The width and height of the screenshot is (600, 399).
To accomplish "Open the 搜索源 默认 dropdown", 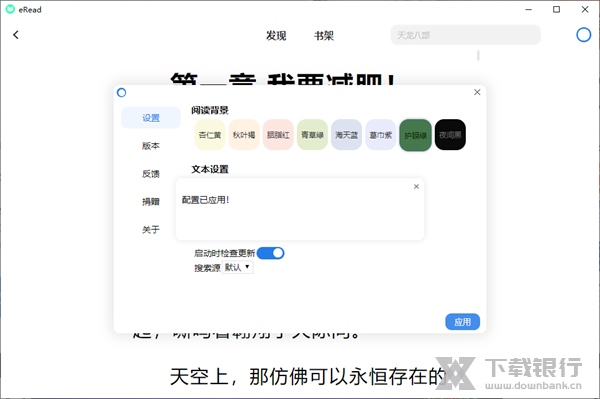I will [237, 267].
